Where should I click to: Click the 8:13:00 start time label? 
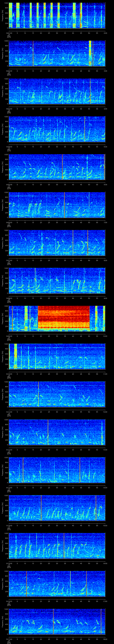pos(9,487)
